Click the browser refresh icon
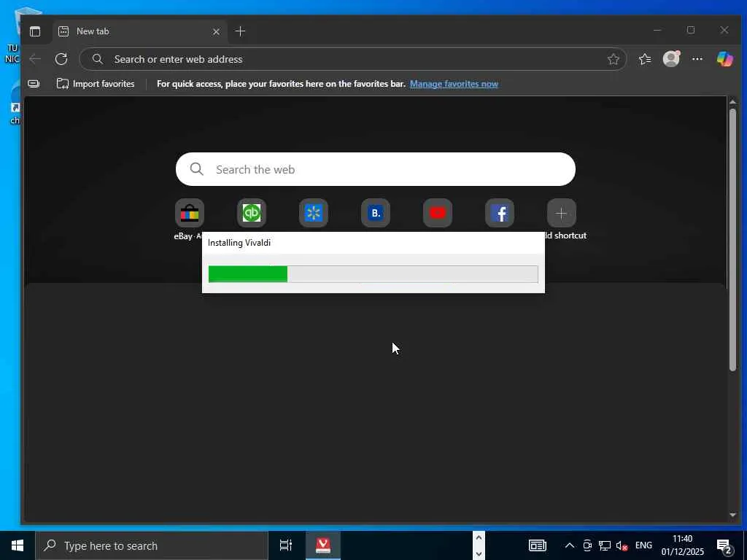747x560 pixels. 61,59
